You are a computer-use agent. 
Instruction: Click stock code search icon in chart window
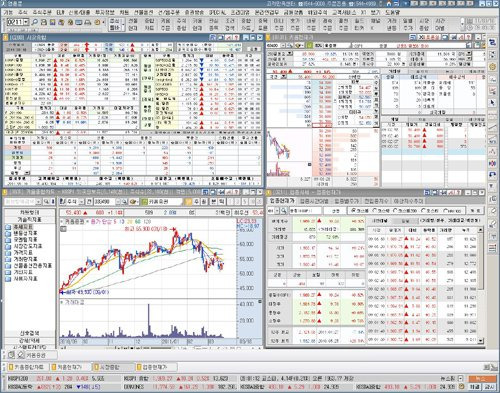coord(124,202)
